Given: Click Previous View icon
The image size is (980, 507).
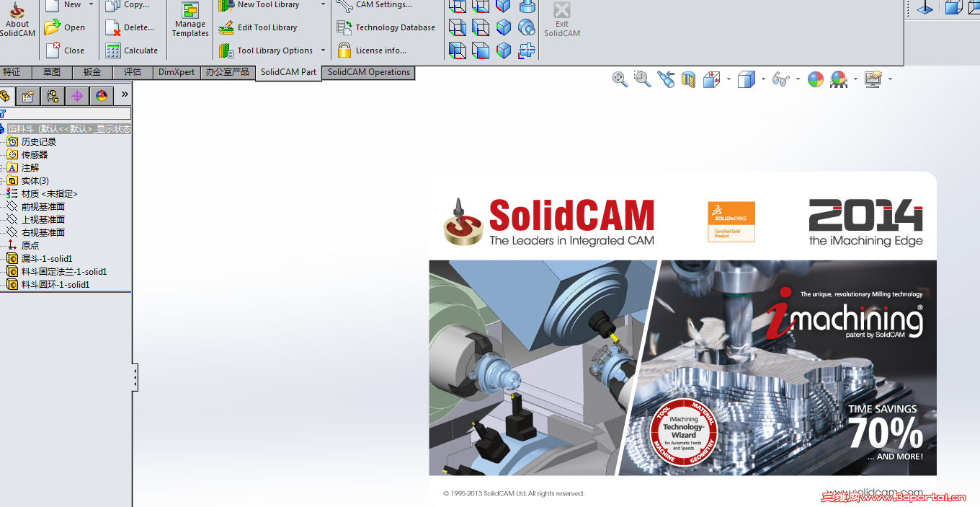Looking at the screenshot, I should pos(666,79).
